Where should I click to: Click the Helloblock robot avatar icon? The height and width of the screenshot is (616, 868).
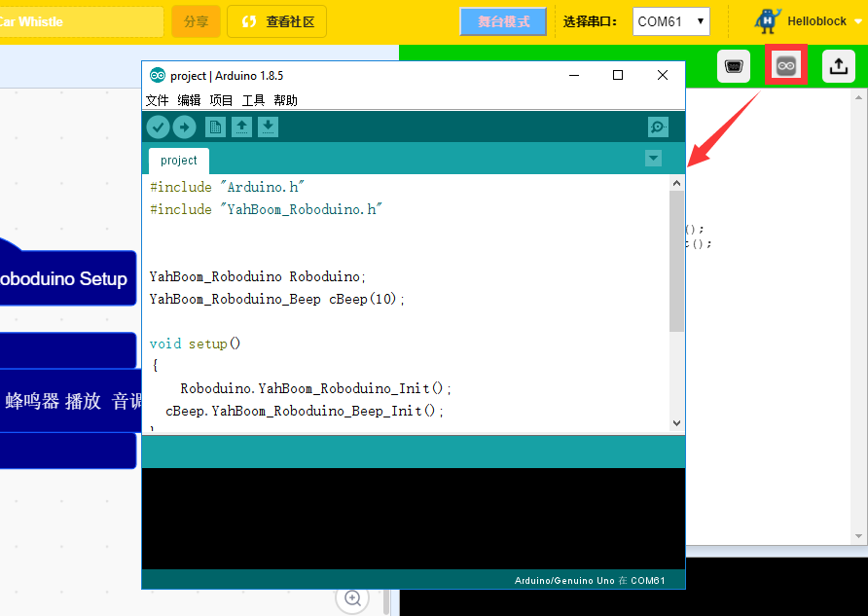pos(768,21)
